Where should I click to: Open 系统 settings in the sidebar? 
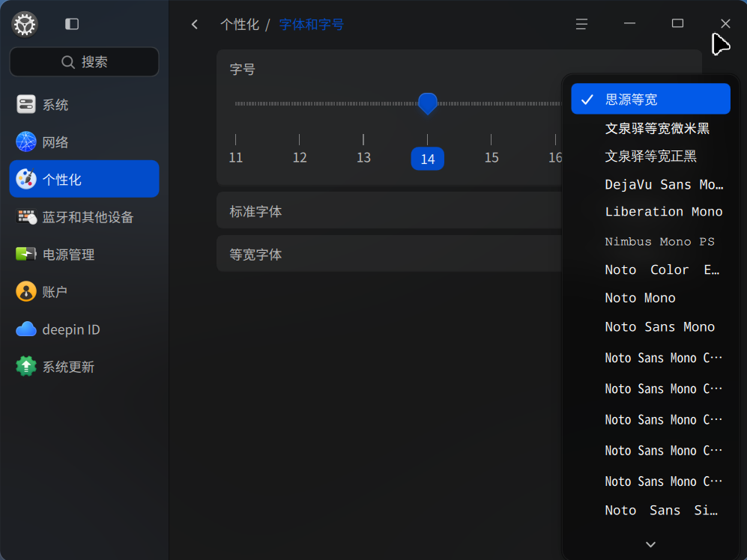click(85, 104)
